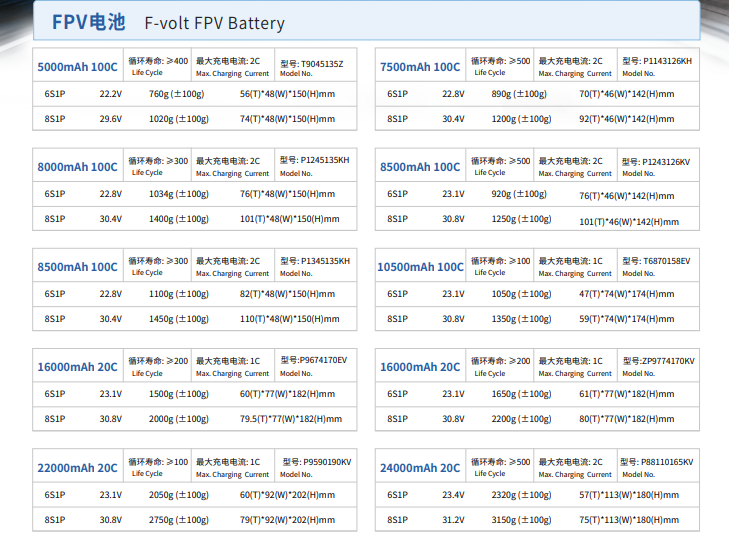Image resolution: width=729 pixels, height=536 pixels.
Task: Click model number P9674170EV
Action: [323, 360]
